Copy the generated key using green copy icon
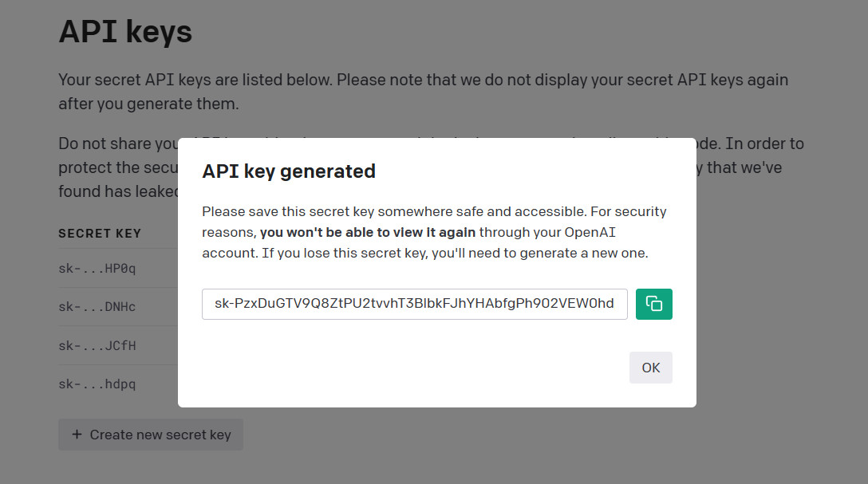The height and width of the screenshot is (484, 868). pos(653,304)
